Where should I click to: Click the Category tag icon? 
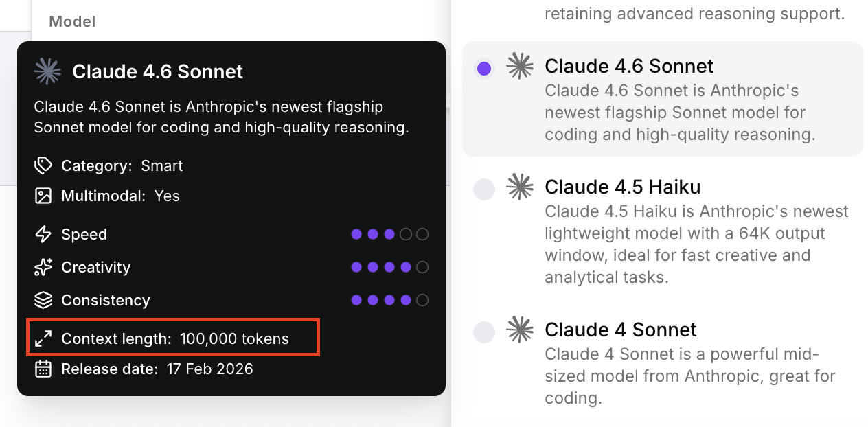pos(43,165)
